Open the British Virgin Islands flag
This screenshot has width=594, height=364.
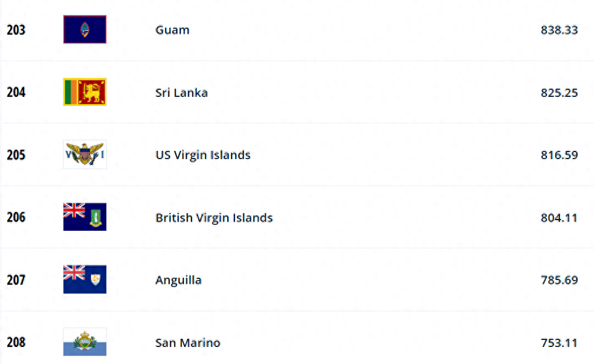85,217
